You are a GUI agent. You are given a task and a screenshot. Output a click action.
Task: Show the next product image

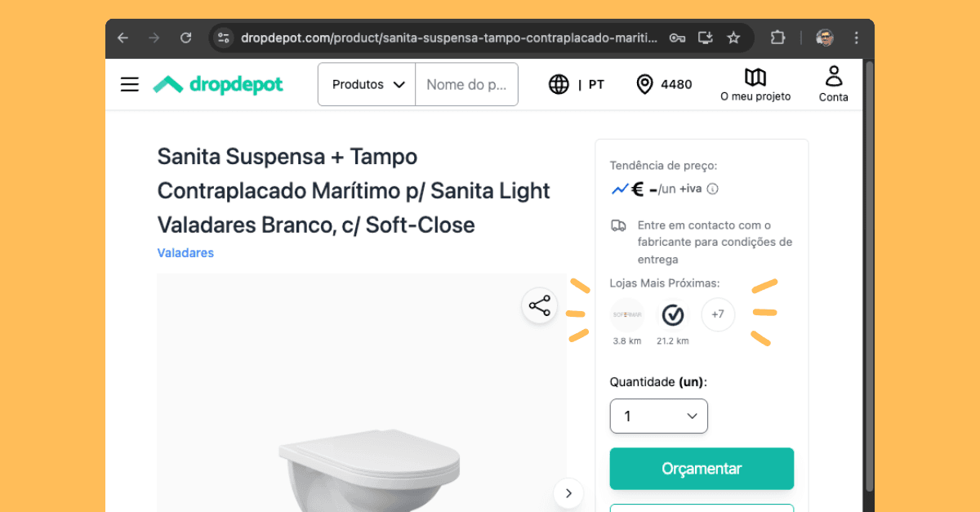[568, 493]
